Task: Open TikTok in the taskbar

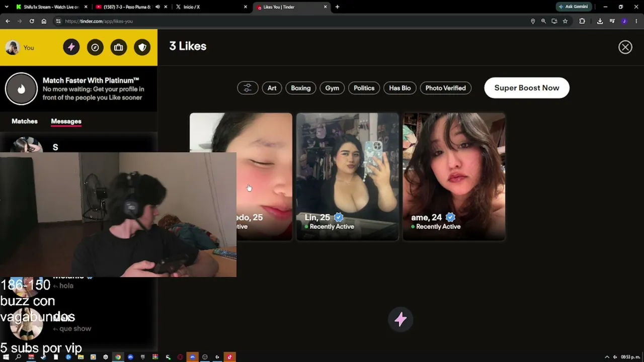Action: pyautogui.click(x=229, y=357)
